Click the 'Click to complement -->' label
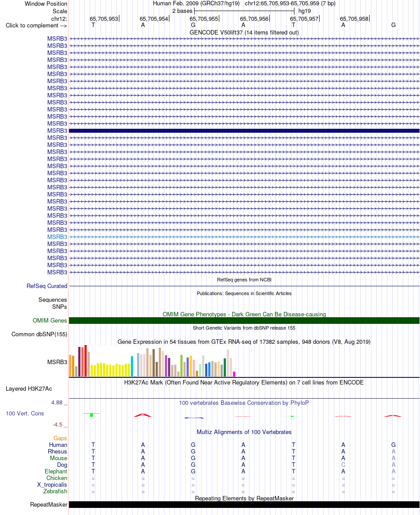The image size is (420, 515). point(36,26)
